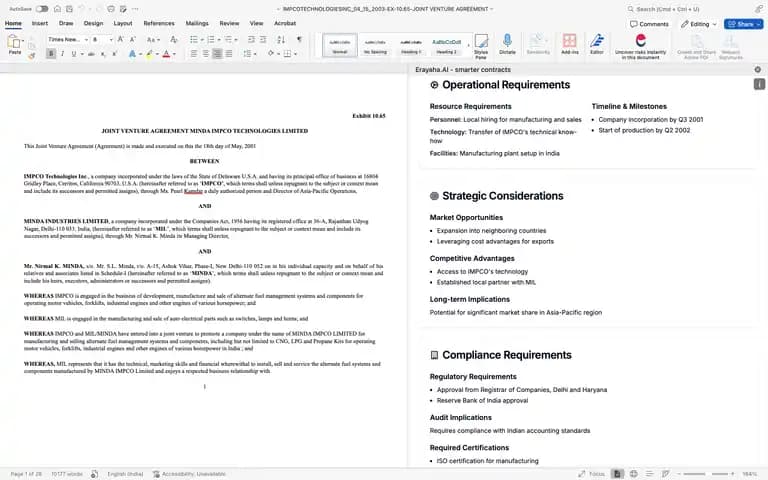Toggle Superscript formatting
The image size is (768, 480).
[115, 53]
